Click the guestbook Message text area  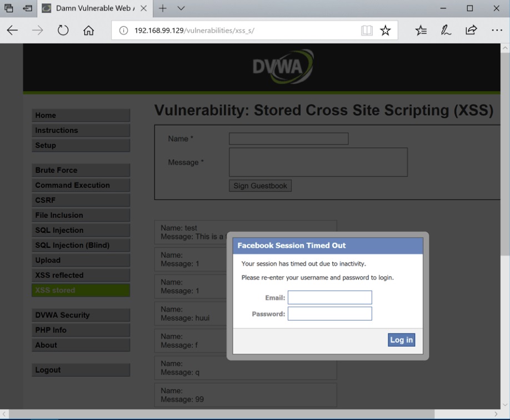[318, 162]
